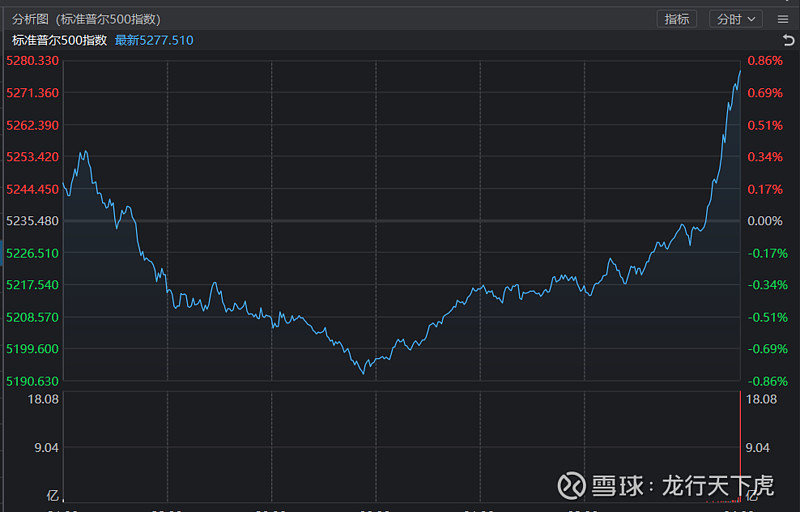Viewport: 800px width, 512px height.
Task: Click the 龙行天下虎 watermark text
Action: tap(717, 486)
